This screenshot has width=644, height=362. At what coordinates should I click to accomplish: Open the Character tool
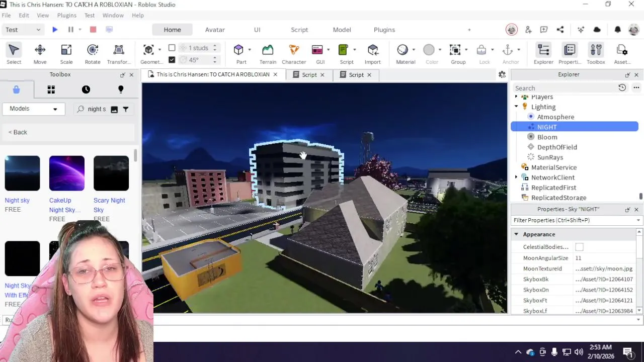294,54
